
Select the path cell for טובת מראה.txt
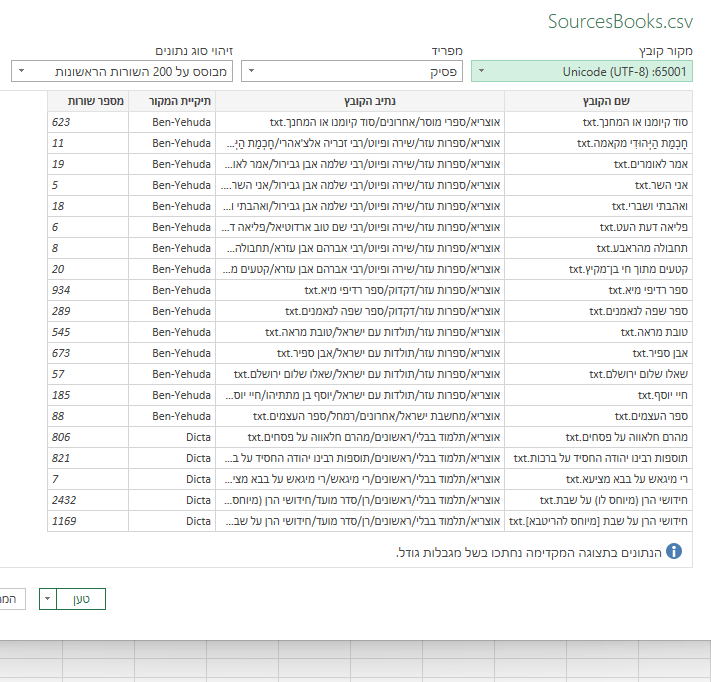coord(361,332)
